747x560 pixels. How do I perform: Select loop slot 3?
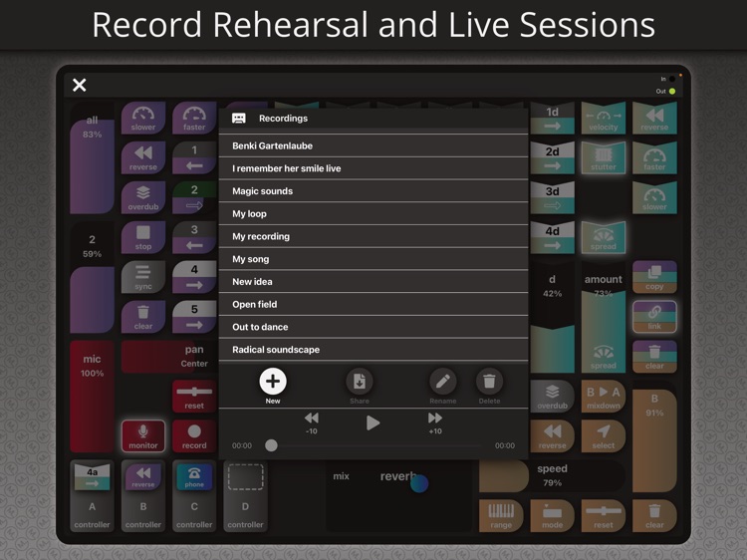click(x=194, y=237)
